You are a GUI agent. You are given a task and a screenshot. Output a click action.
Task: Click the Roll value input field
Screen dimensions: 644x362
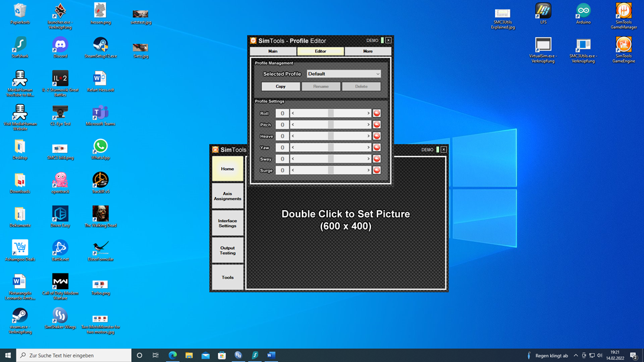[x=282, y=113]
